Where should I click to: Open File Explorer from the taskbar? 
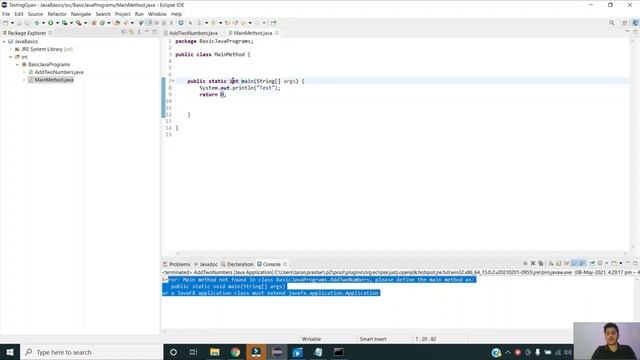pos(215,352)
